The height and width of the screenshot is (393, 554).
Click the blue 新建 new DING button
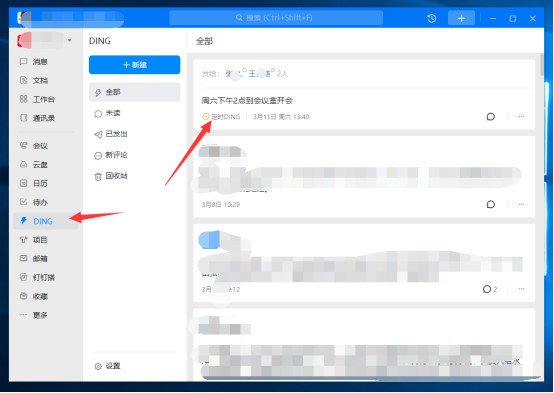[x=134, y=65]
